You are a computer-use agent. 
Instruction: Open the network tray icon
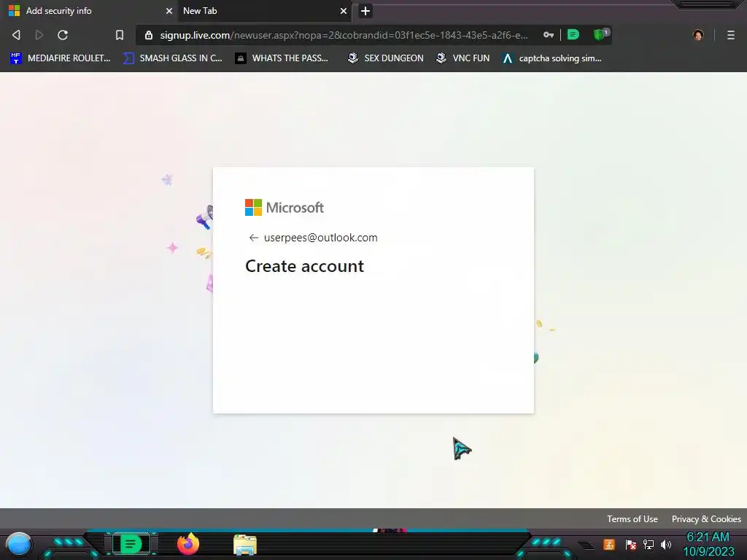(649, 544)
